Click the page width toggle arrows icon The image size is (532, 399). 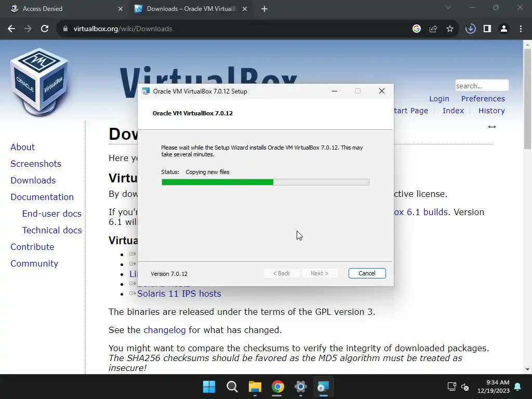point(492,127)
